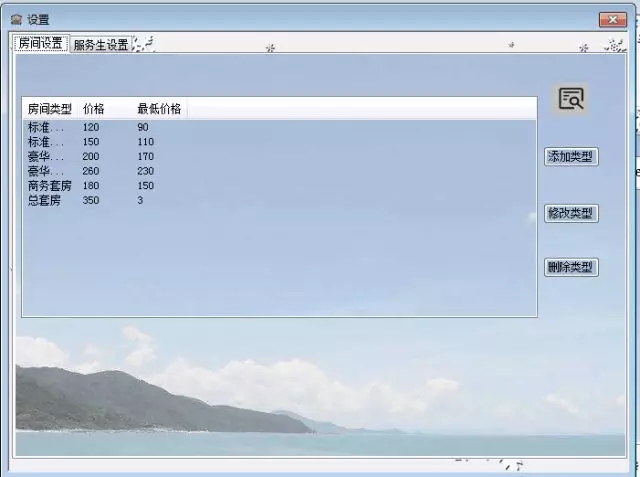This screenshot has width=640, height=477.
Task: Click price value 350
Action: point(91,200)
